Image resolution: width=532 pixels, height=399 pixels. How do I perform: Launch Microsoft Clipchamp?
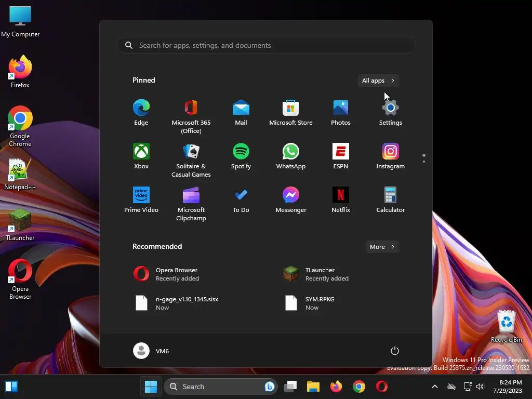tap(191, 204)
